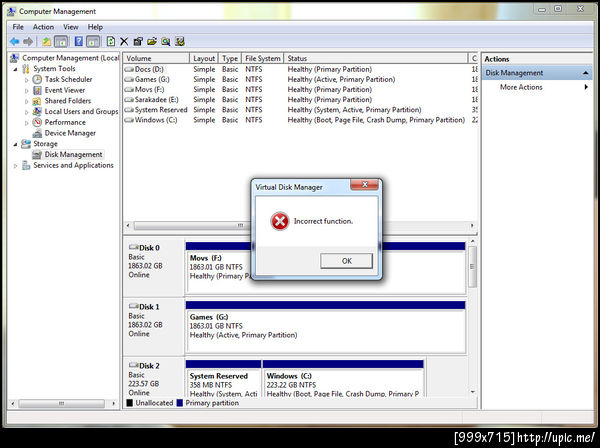Click the Delete X toolbar icon
Viewport: 600px width, 448px height.
click(124, 41)
